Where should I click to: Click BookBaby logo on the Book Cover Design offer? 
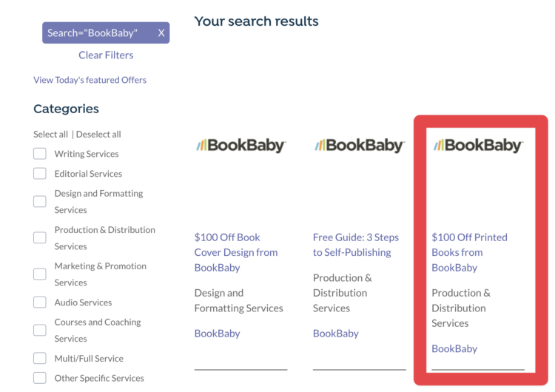click(x=241, y=146)
